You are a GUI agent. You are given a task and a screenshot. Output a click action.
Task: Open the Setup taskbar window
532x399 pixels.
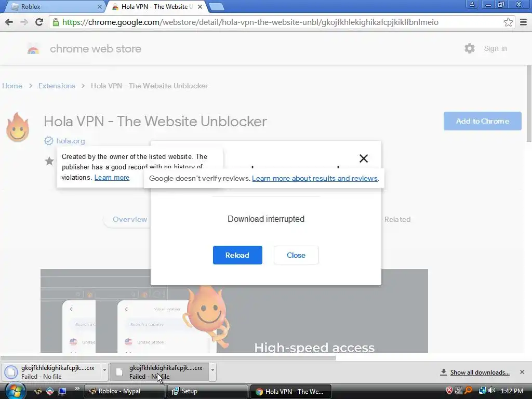click(x=207, y=391)
